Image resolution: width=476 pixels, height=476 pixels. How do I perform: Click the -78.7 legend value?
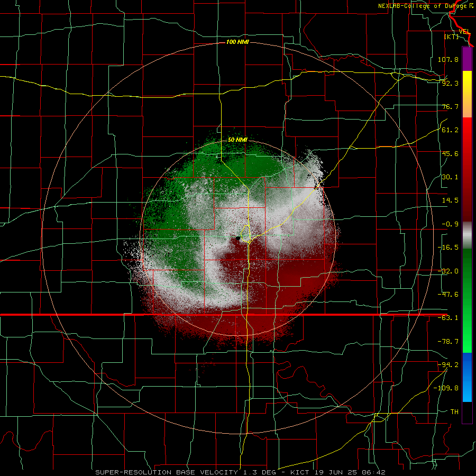tap(448, 342)
